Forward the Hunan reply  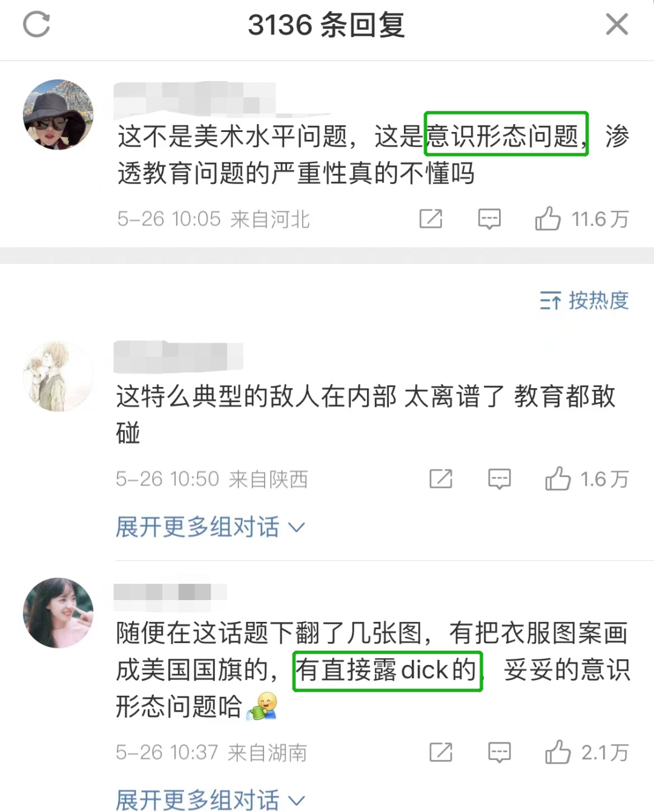tap(441, 752)
